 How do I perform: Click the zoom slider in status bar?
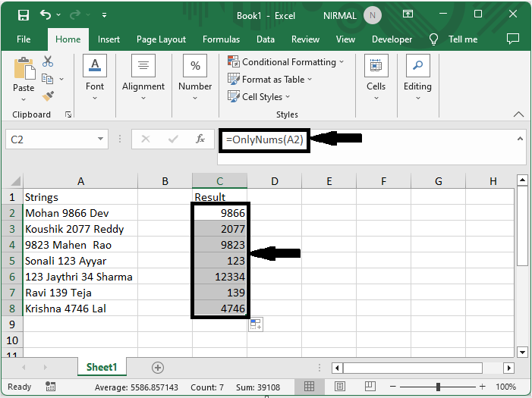coord(439,387)
